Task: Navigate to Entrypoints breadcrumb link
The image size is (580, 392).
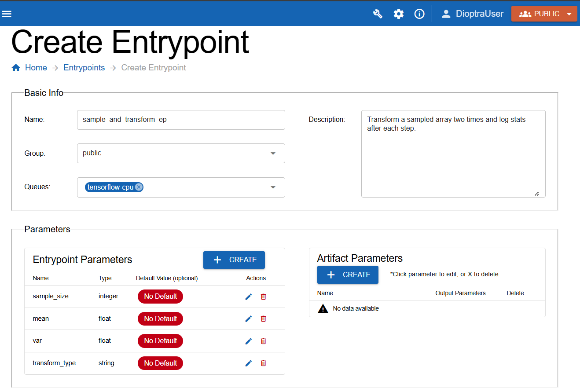Action: point(84,68)
